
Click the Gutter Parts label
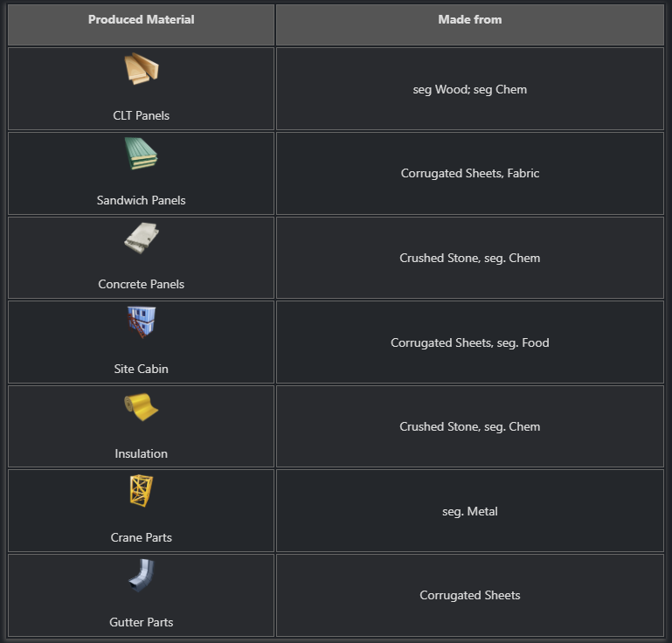pos(141,622)
